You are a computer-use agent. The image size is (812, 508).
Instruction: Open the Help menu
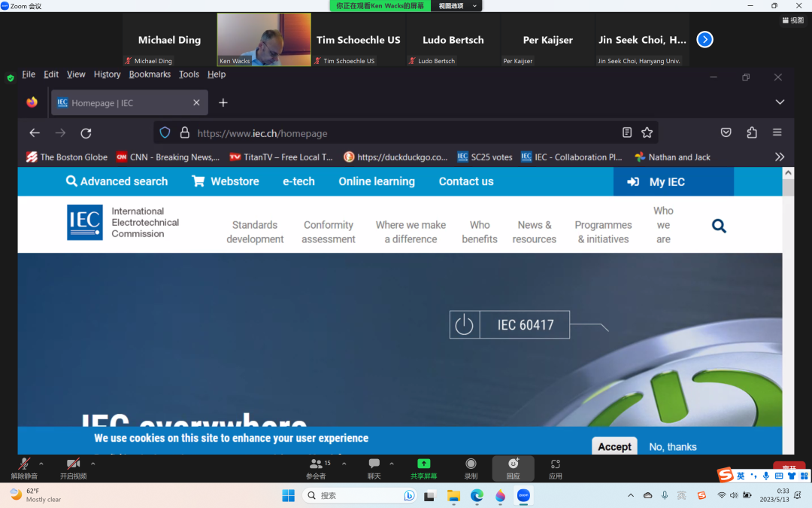coord(217,74)
